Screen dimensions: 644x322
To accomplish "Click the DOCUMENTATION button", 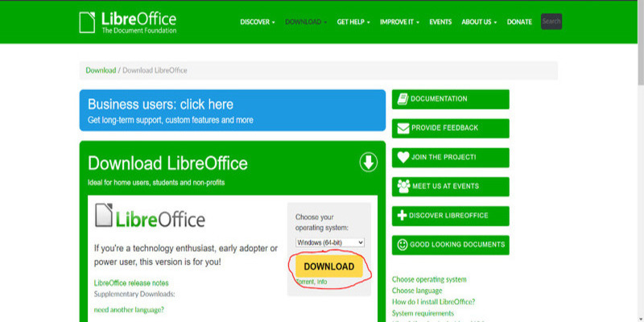I will click(451, 99).
